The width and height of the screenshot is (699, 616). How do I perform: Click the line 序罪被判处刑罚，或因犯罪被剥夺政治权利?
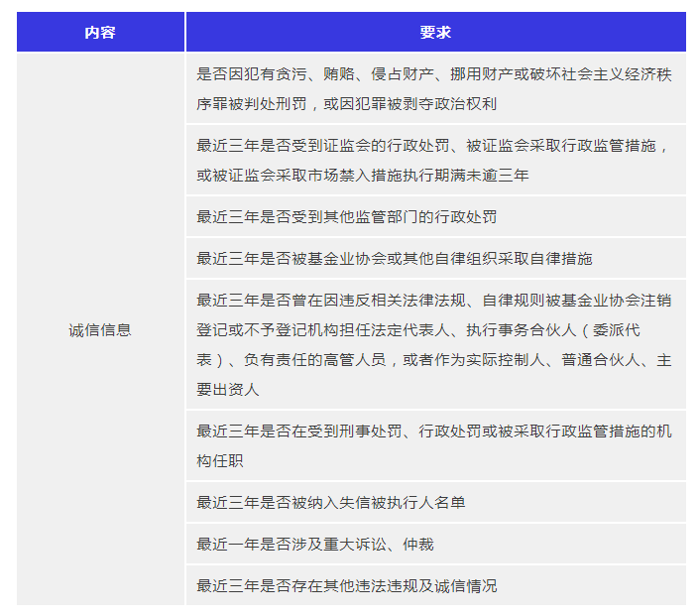click(346, 103)
